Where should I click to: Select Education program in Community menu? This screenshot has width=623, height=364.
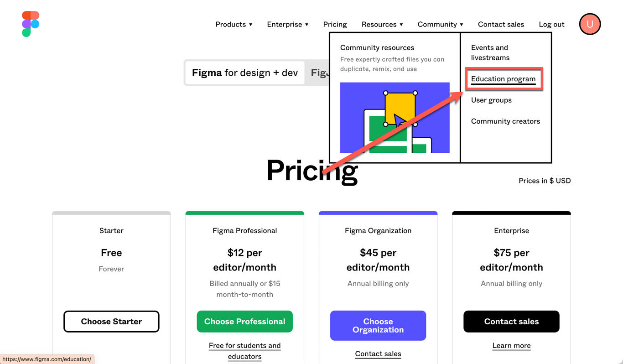coord(503,79)
